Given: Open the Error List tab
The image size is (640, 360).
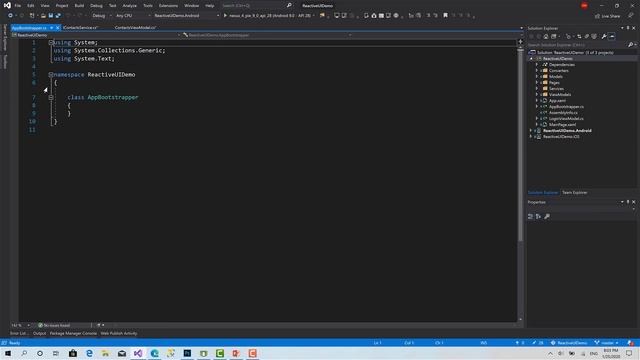Looking at the screenshot, I should tap(18, 333).
